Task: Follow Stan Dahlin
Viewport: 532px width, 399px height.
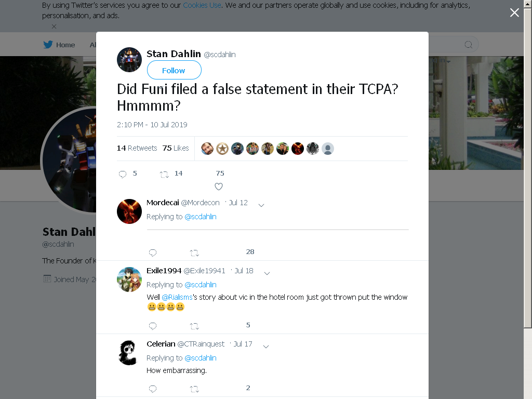Action: point(174,70)
